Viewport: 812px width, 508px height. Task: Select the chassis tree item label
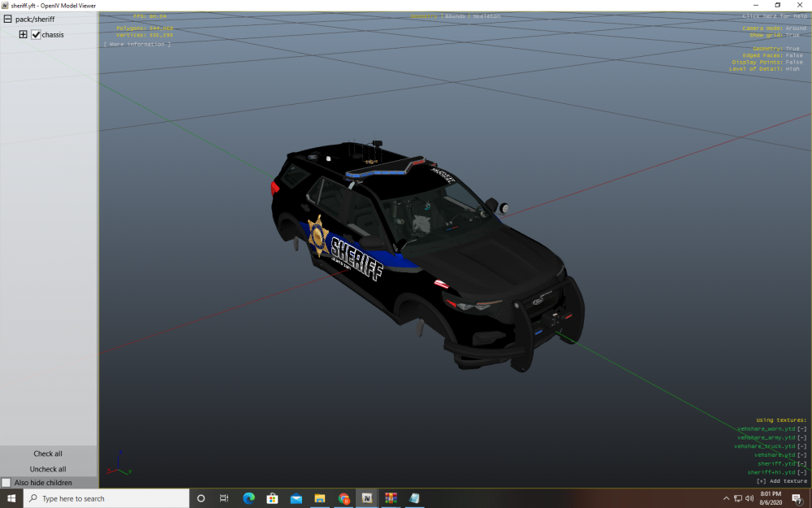(53, 35)
